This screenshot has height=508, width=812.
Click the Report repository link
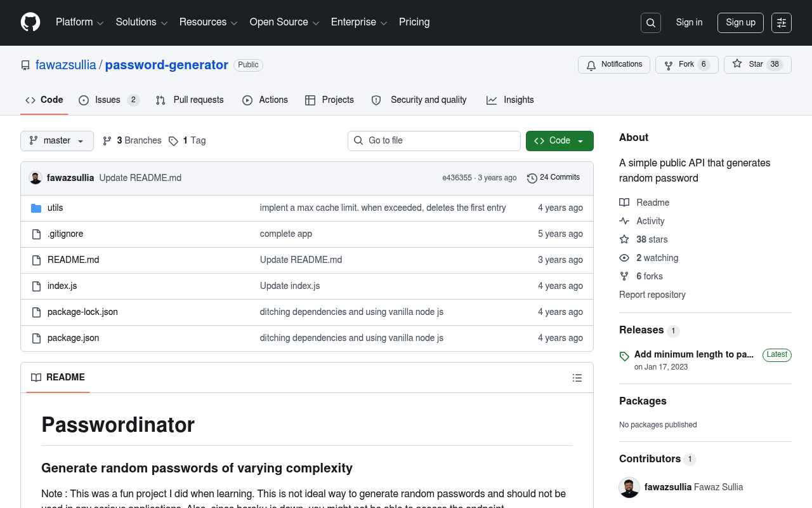click(652, 295)
